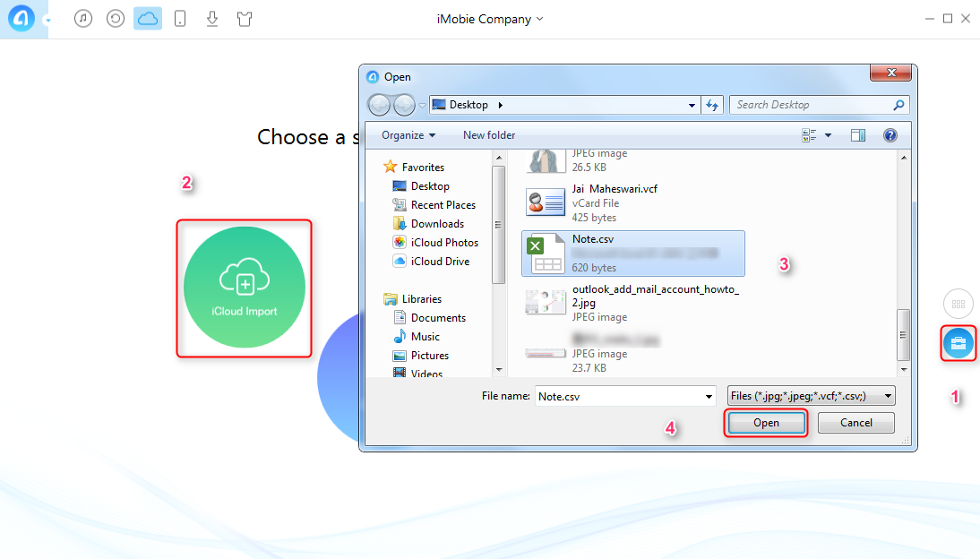Click New folder in dialog toolbar

pos(489,135)
